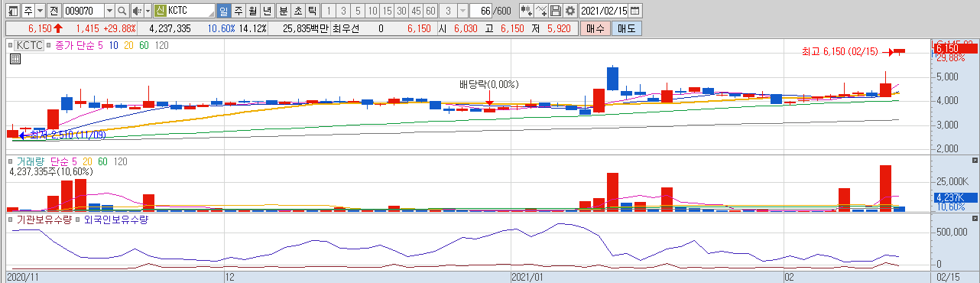Click the green 신 badge icon

(160, 11)
